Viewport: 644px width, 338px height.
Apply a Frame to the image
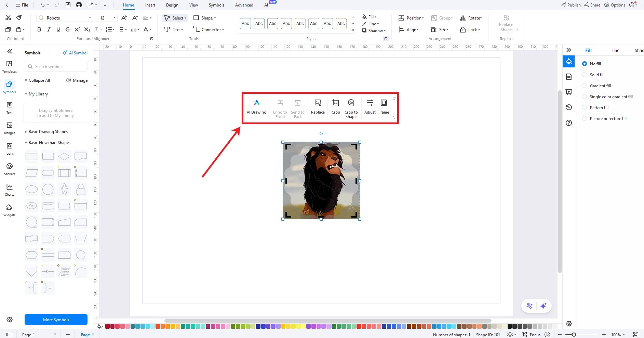point(384,107)
